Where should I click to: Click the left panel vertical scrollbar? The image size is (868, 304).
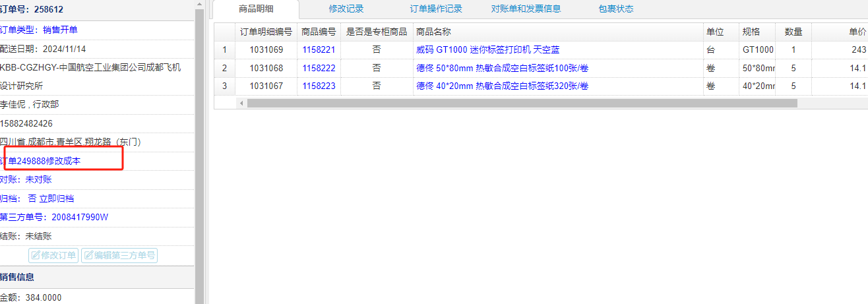coord(199,157)
